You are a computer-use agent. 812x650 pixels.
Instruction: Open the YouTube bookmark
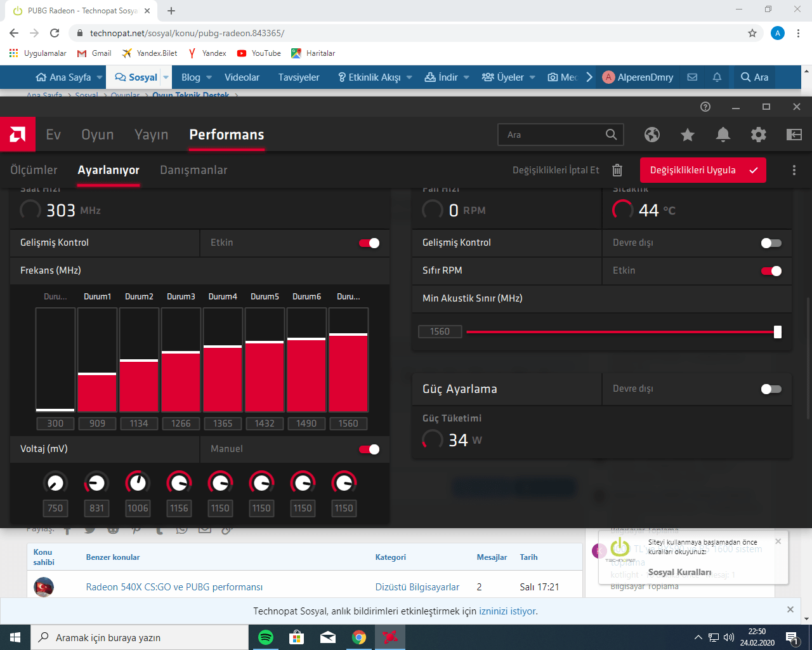259,53
